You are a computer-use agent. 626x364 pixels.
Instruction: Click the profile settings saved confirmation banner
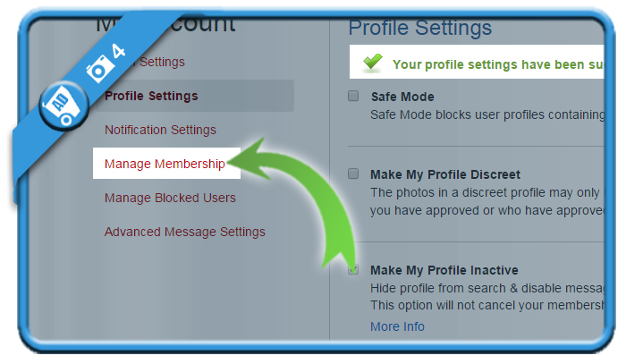[x=477, y=62]
